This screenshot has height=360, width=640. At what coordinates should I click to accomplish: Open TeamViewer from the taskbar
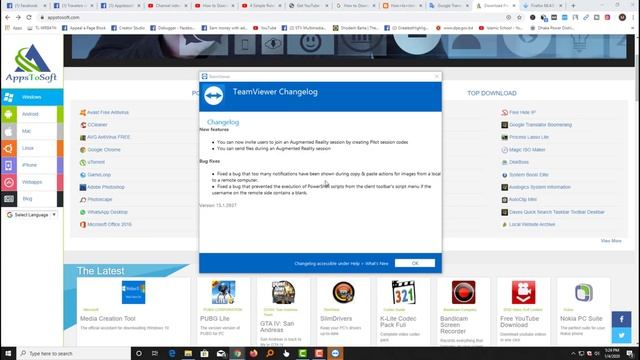(x=335, y=353)
